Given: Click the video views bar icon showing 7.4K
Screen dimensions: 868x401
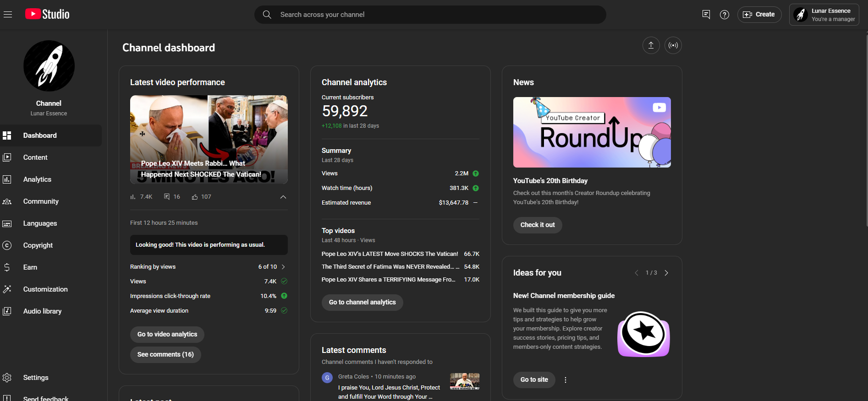Looking at the screenshot, I should coord(133,197).
